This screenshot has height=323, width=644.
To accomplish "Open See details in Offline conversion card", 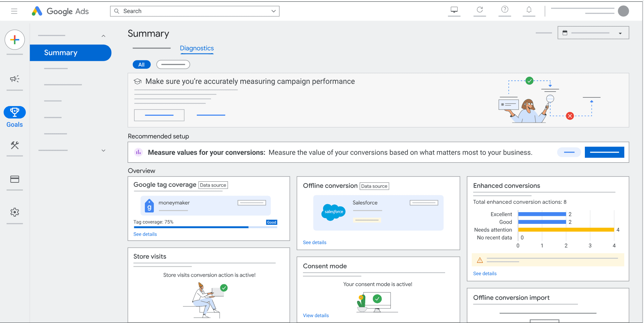I will 314,243.
